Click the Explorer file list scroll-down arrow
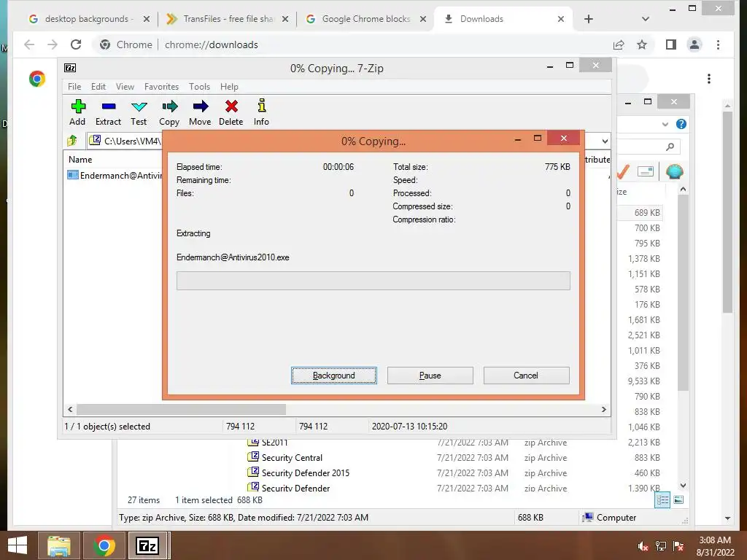This screenshot has height=560, width=747. pyautogui.click(x=683, y=486)
